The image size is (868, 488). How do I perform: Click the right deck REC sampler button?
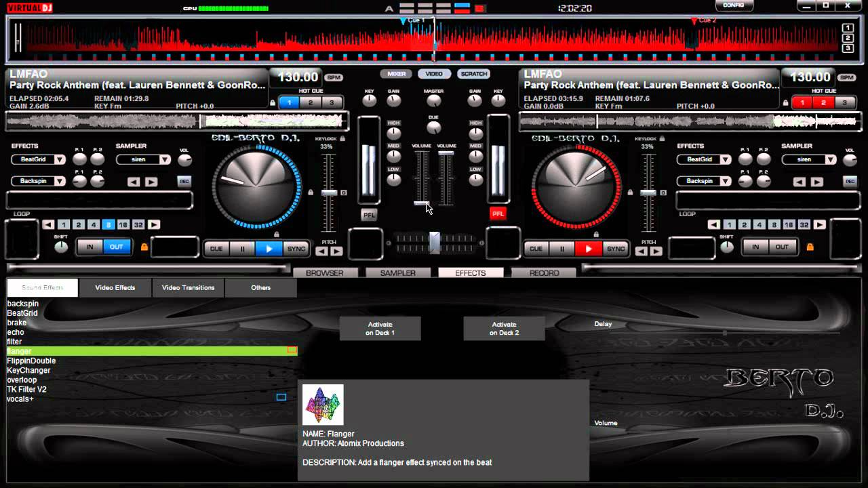point(850,182)
